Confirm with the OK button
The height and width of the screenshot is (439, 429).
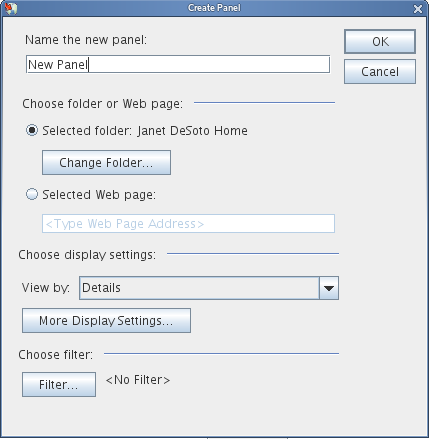click(x=380, y=42)
